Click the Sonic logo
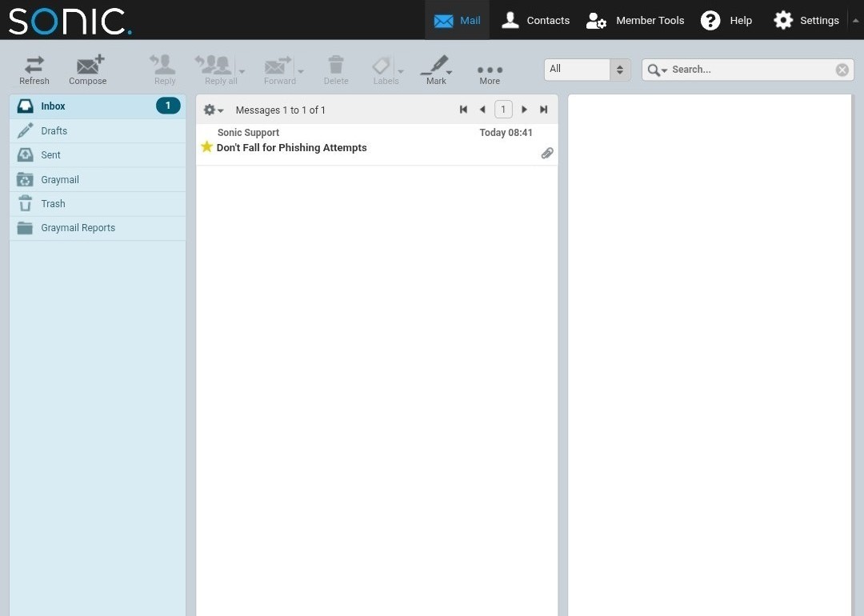Viewport: 864px width, 616px height. (70, 21)
